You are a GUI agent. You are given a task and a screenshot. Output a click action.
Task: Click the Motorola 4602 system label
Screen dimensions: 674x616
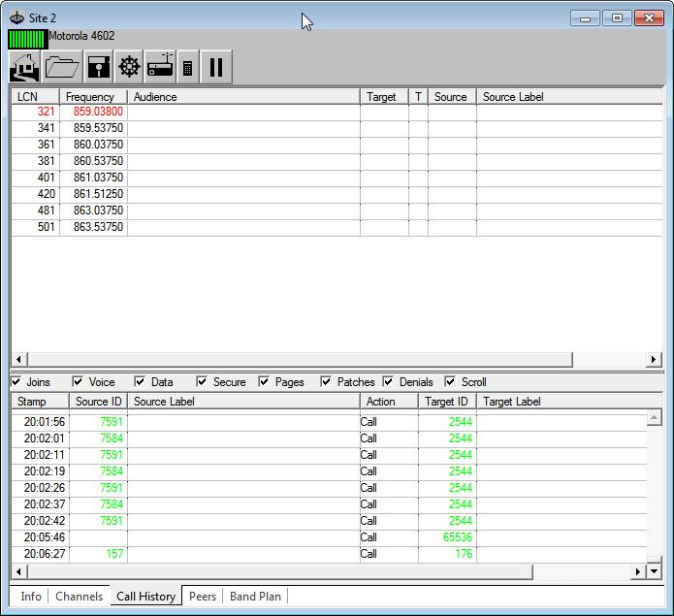[x=81, y=36]
